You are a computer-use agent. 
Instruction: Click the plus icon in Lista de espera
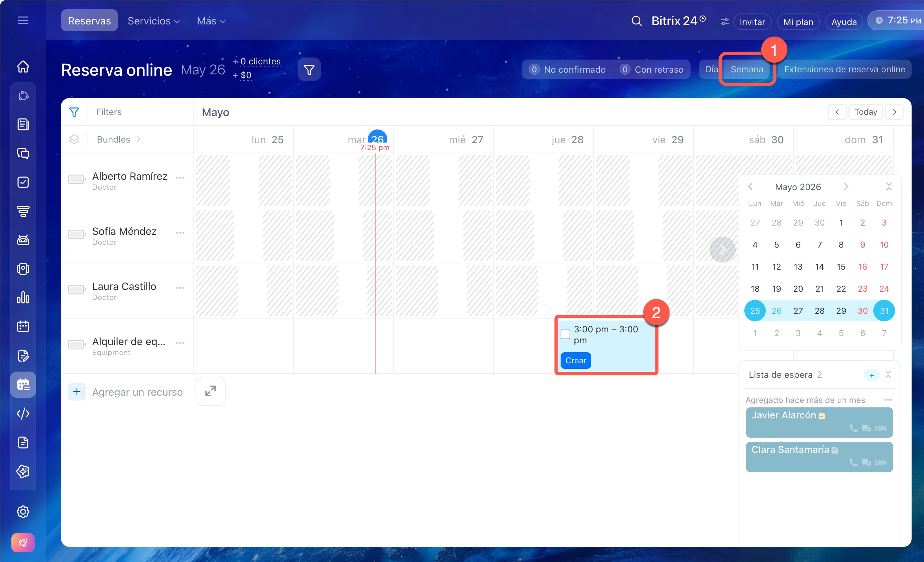pyautogui.click(x=872, y=375)
